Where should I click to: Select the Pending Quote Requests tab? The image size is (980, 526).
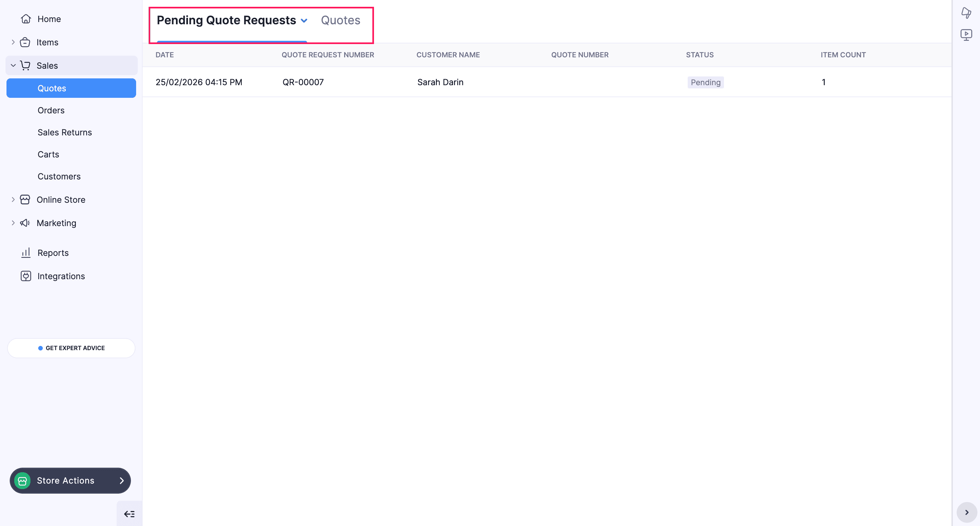pos(227,20)
